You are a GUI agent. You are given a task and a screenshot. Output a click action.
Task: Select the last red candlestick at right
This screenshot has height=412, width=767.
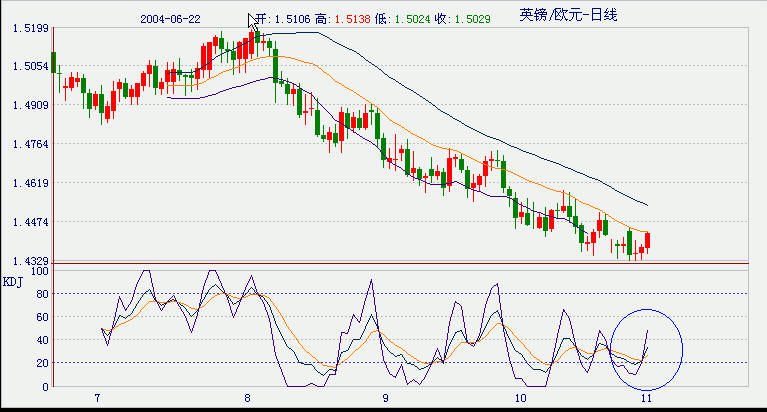pos(648,241)
